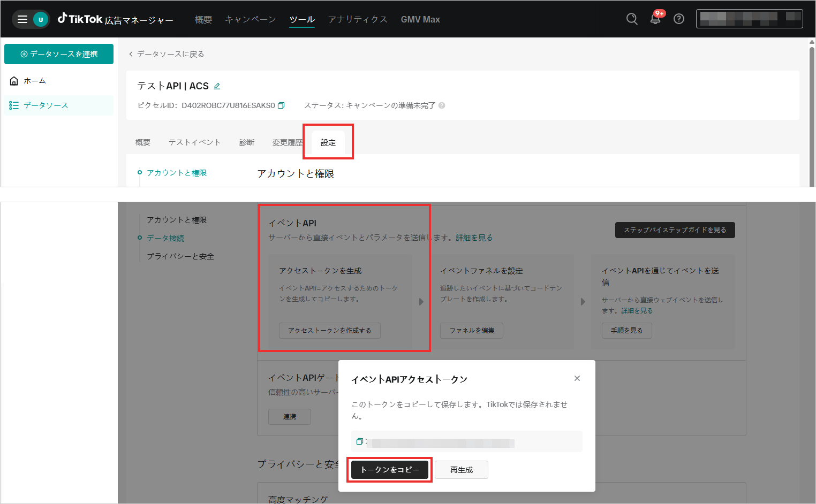Click the トークンをコピー button
The height and width of the screenshot is (504, 816).
point(389,470)
